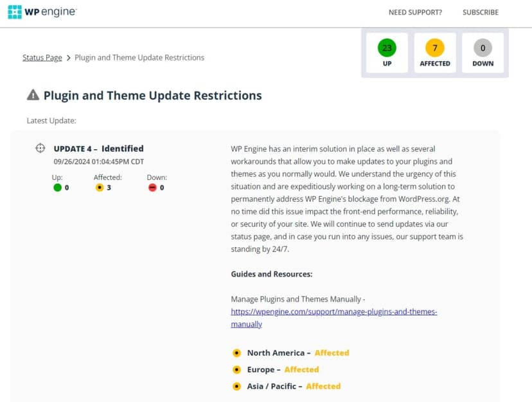Screen dimensions: 532x402
Task: Click the green Up indicator dot
Action: click(x=57, y=187)
